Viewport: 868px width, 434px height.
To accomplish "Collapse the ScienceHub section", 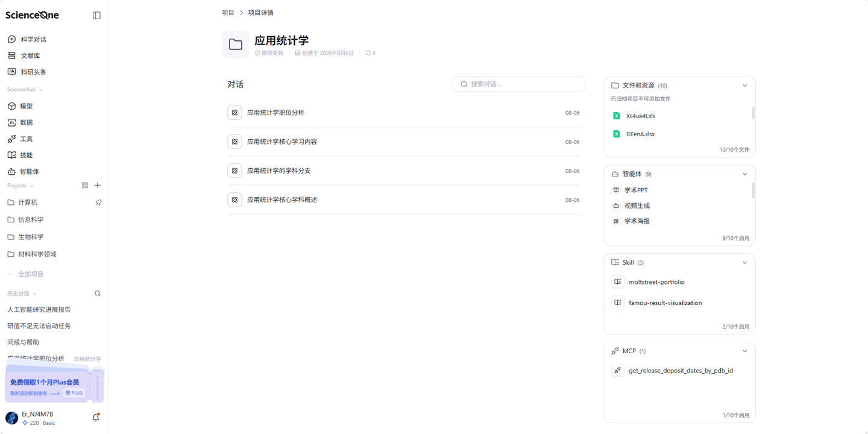I will (41, 90).
